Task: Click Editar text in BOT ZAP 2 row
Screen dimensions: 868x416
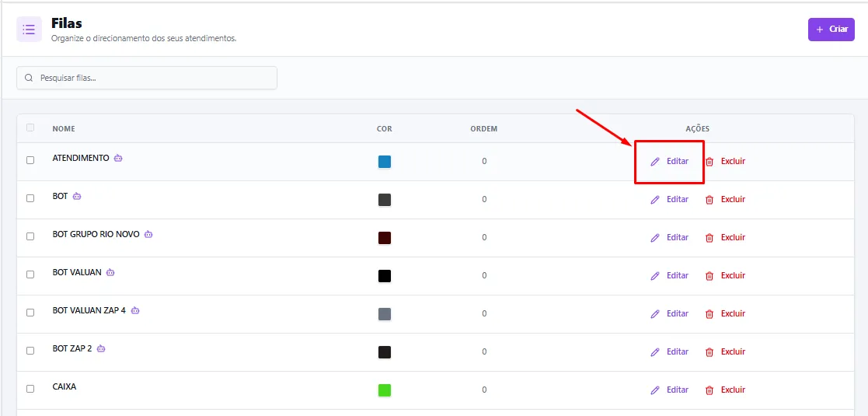Action: tap(678, 351)
